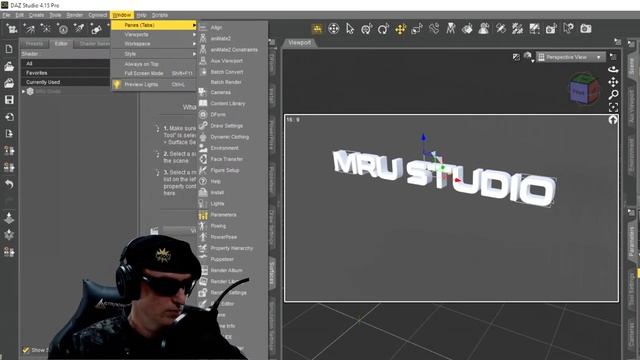Open the Create menu

36,15
